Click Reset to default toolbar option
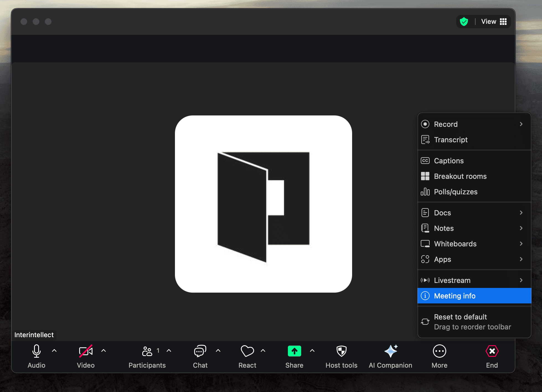The width and height of the screenshot is (542, 392). (474, 322)
